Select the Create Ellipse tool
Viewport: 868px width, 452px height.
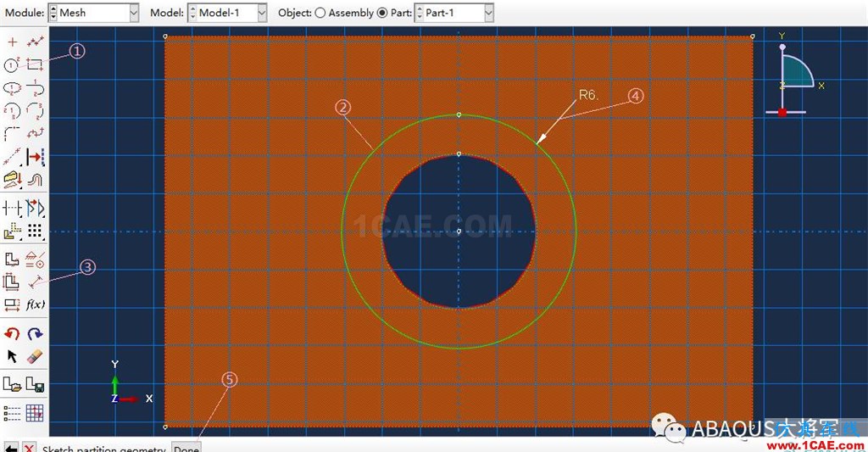point(12,88)
